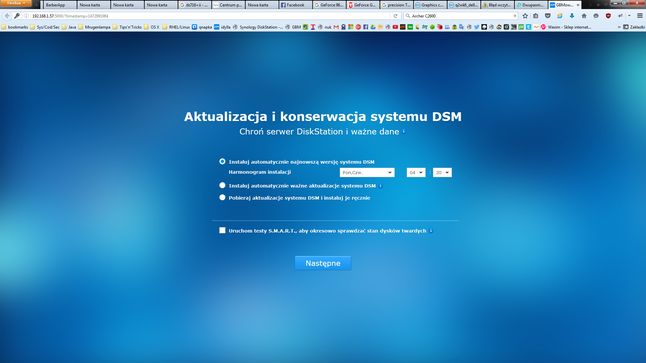Open the schedule minute dropdown
Viewport: 646px width, 363px height.
coord(442,172)
